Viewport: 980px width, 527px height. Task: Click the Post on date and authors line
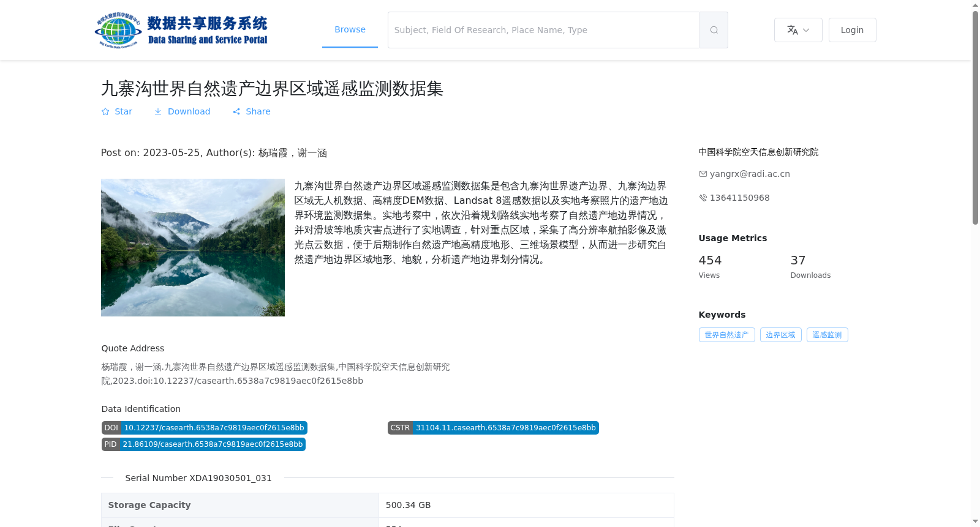pos(214,153)
